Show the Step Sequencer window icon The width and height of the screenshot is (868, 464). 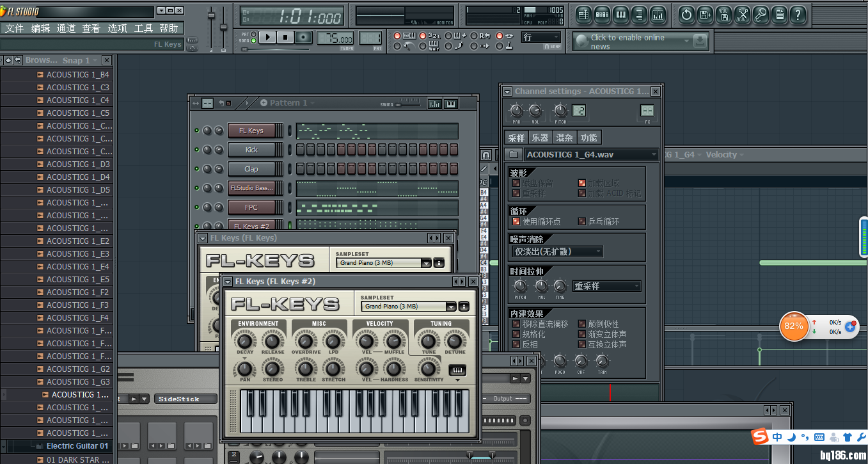tap(601, 14)
